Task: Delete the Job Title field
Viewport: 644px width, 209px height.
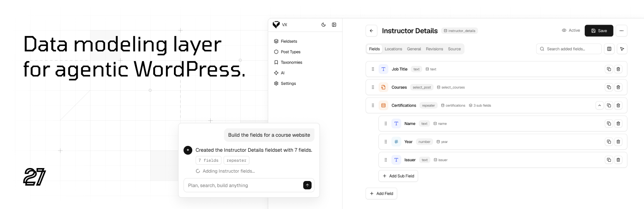Action: click(618, 69)
